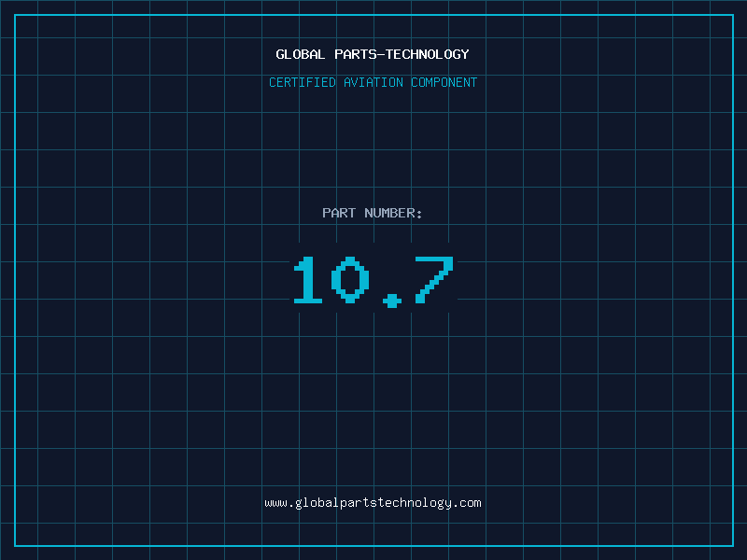747x560 pixels.
Task: Click the top-right corner of cyan frame
Action: coord(732,15)
